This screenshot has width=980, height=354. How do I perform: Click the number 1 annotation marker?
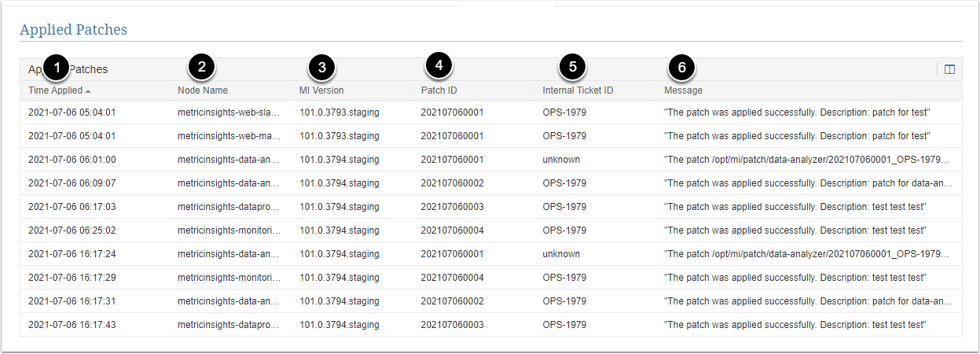(x=56, y=68)
